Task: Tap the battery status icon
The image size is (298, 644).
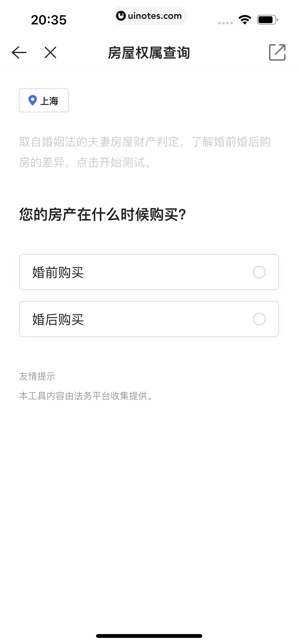Action: (267, 20)
